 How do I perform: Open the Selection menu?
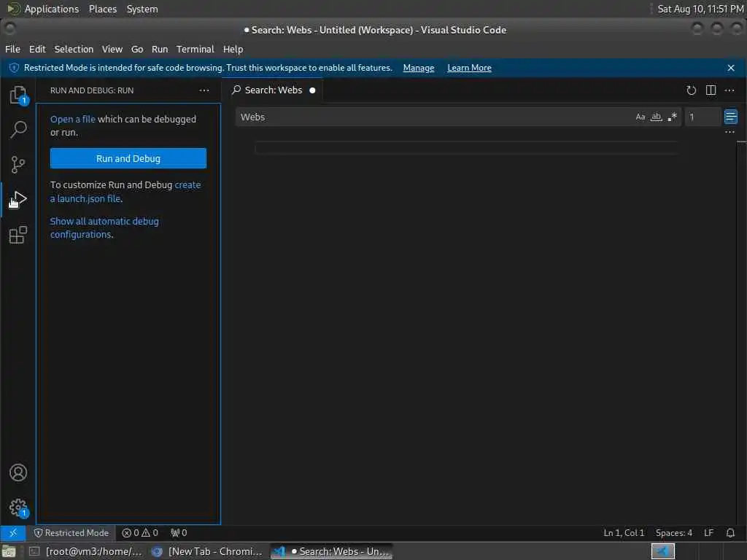coord(74,49)
